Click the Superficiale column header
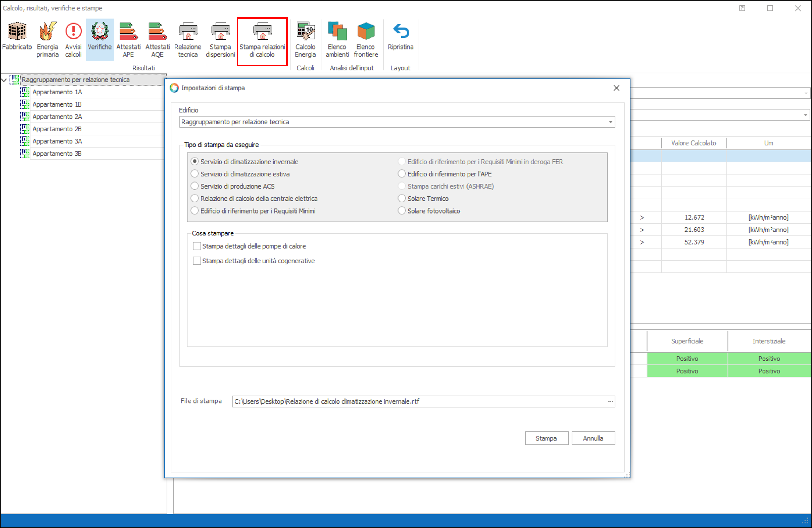Viewport: 812px width, 528px height. [x=687, y=341]
